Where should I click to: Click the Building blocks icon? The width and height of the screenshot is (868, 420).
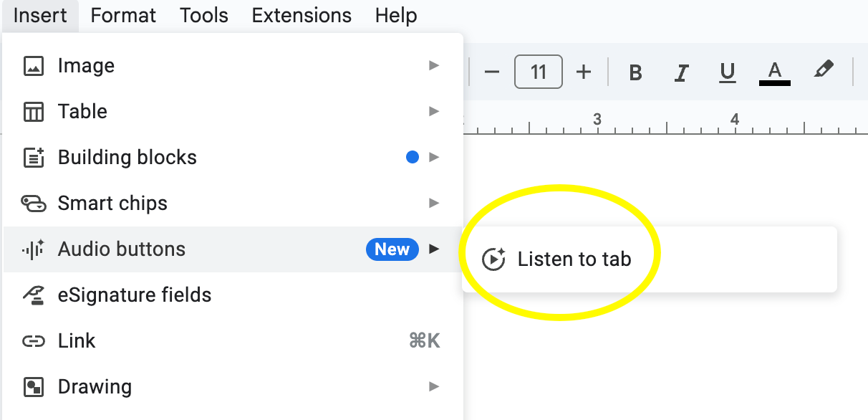pyautogui.click(x=34, y=158)
